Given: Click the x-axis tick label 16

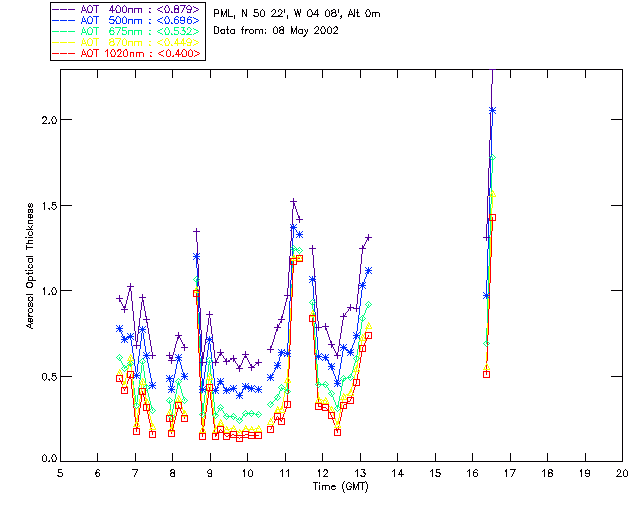Looking at the screenshot, I should pos(473,473).
